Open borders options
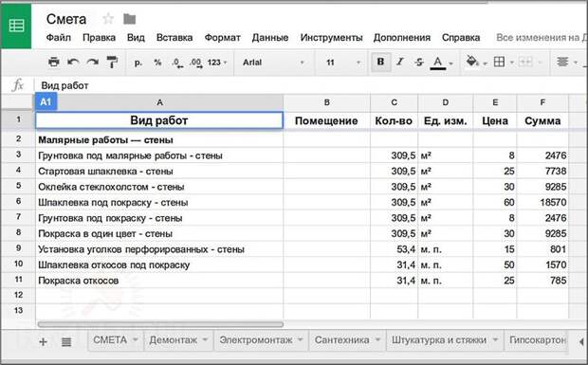The height and width of the screenshot is (365, 588). (499, 62)
